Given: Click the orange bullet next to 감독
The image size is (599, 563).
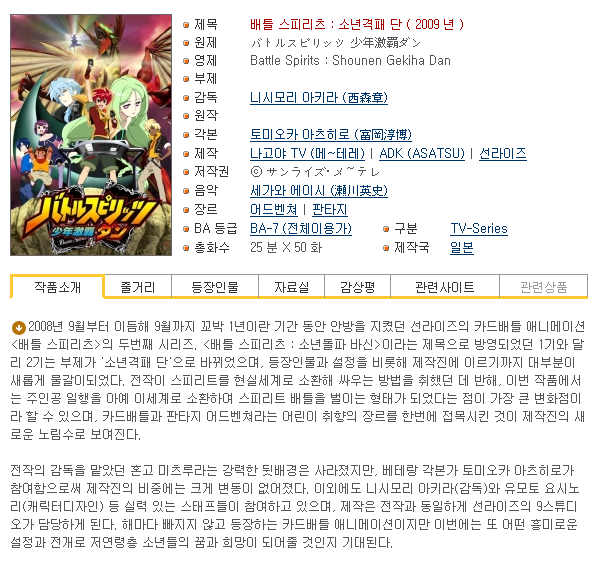Looking at the screenshot, I should pos(186,98).
